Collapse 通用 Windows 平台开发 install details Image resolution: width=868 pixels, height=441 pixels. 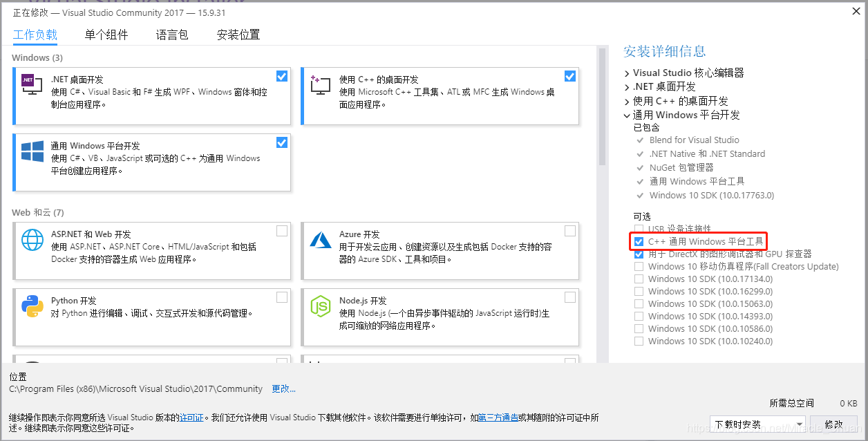(627, 115)
